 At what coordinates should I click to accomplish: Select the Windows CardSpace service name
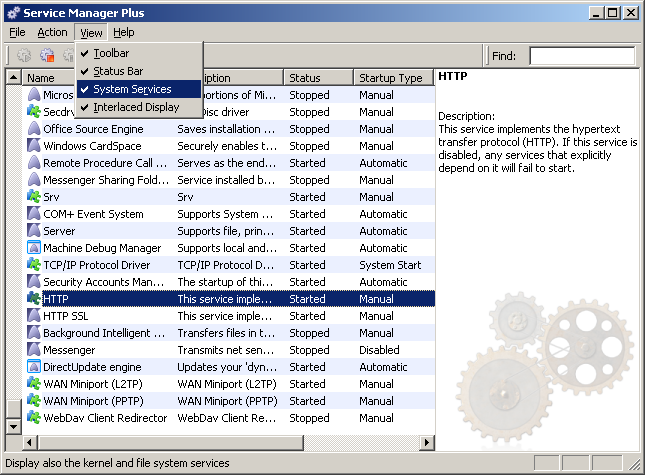pos(92,146)
